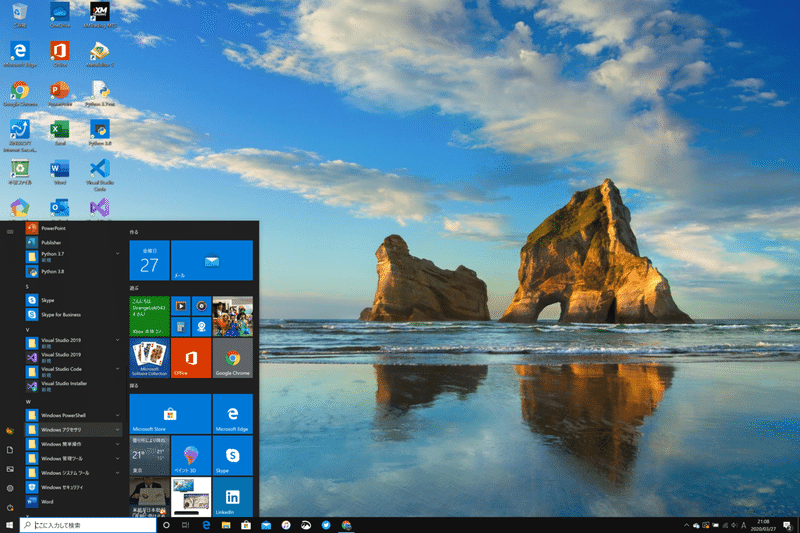This screenshot has height=533, width=800.
Task: Click the letter S header in app list
Action: (x=27, y=287)
